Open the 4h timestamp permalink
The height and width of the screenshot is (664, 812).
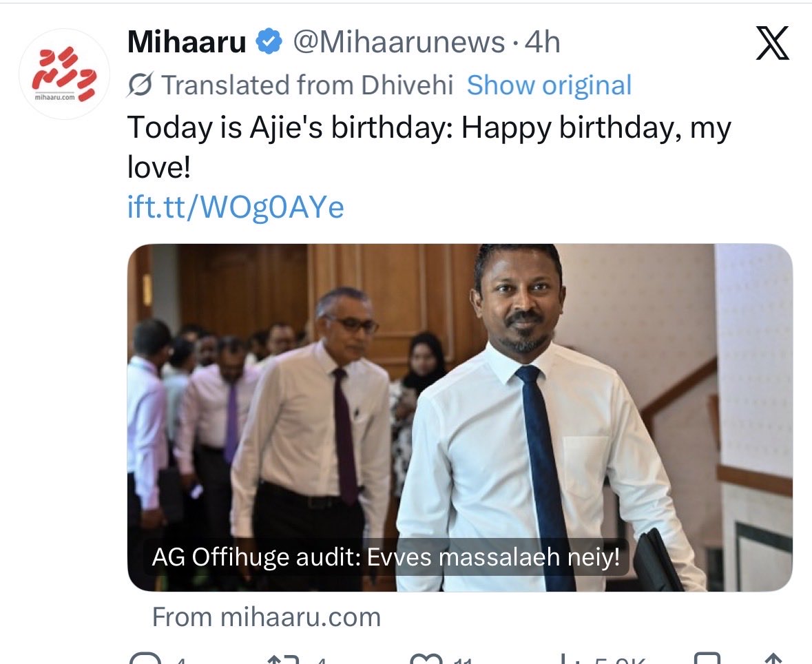pos(542,42)
